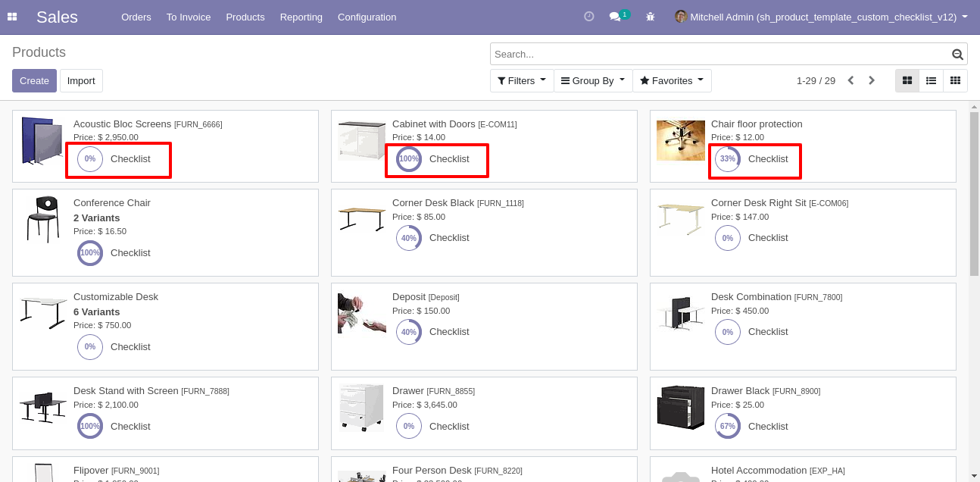This screenshot has width=980, height=482.
Task: Open the debug bug icon
Action: 650,16
